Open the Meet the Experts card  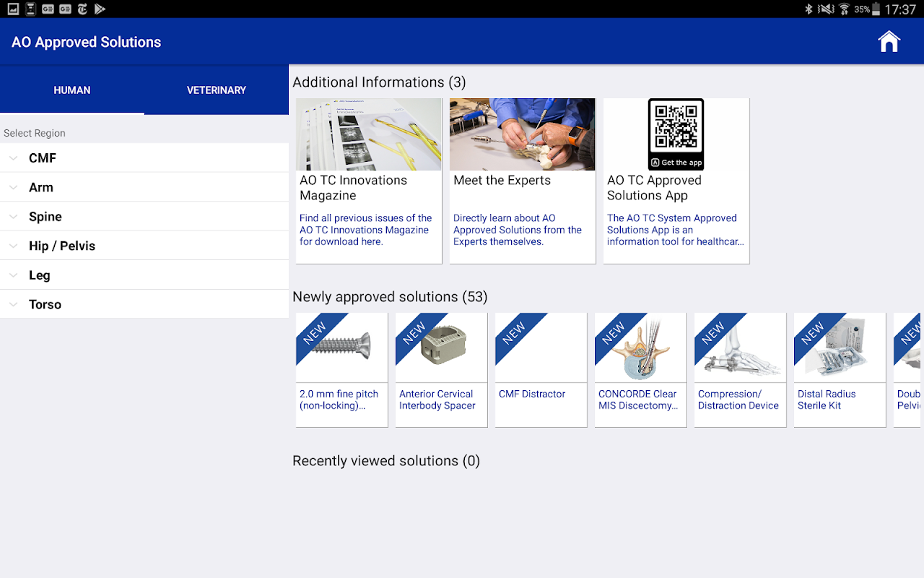523,181
